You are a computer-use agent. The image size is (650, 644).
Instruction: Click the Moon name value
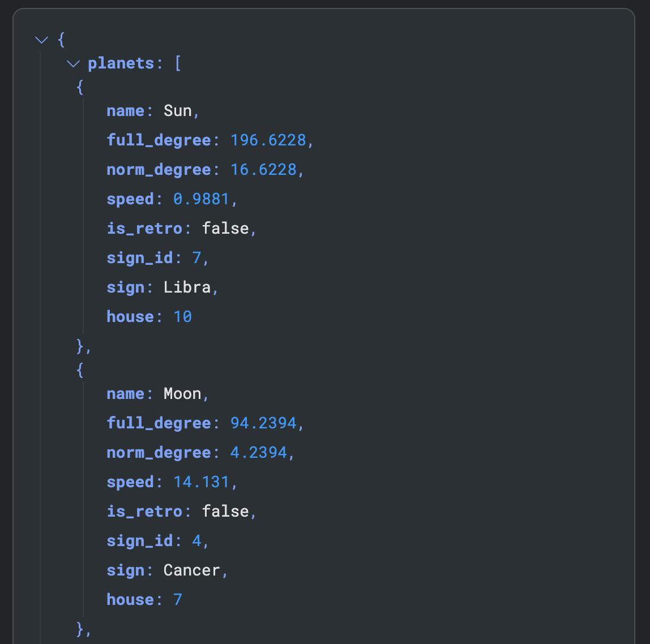[182, 394]
